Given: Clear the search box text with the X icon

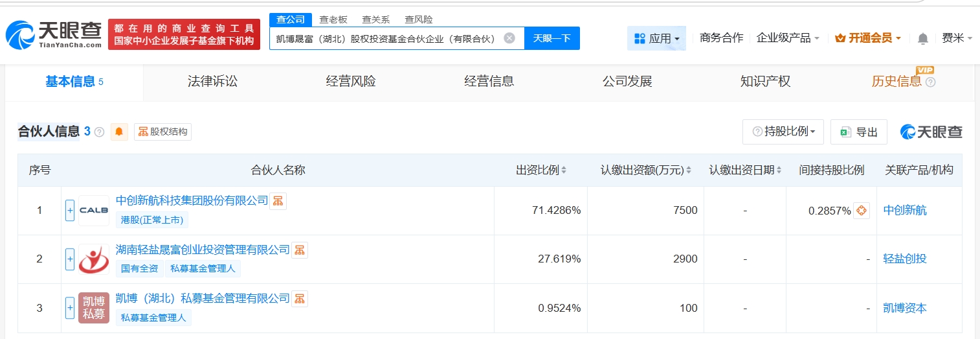Looking at the screenshot, I should pyautogui.click(x=509, y=38).
